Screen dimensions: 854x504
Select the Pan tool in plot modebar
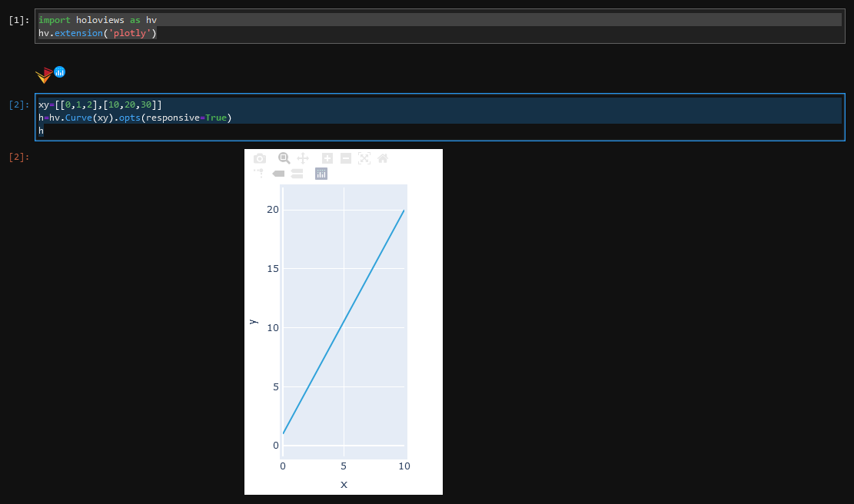pos(303,158)
